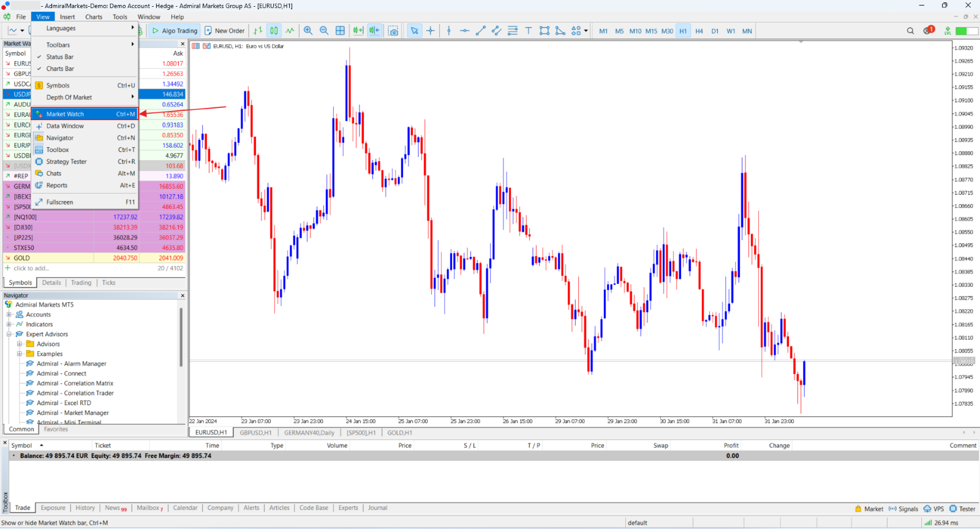Select the arrow cursor tool
Image resolution: width=980 pixels, height=529 pixels.
coord(415,31)
